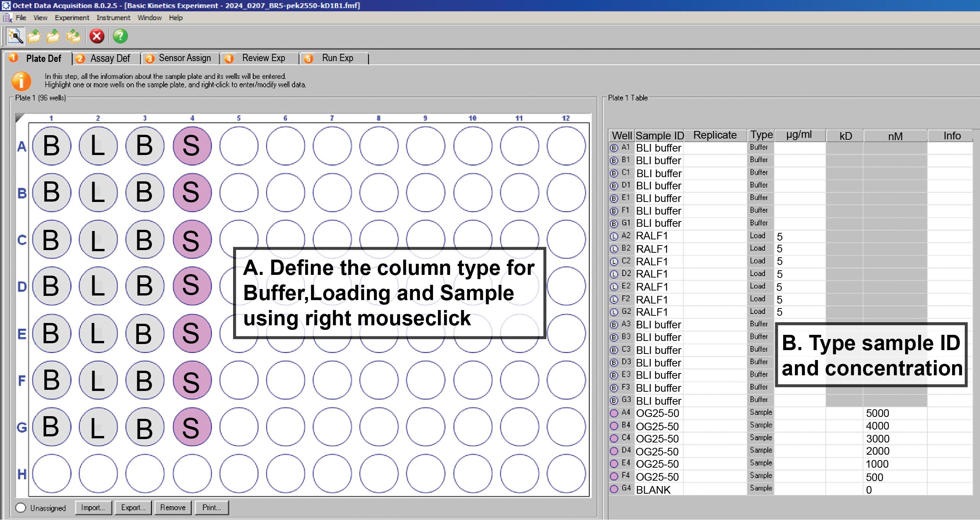
Task: Click the sample icon beside A4 in table
Action: (614, 413)
